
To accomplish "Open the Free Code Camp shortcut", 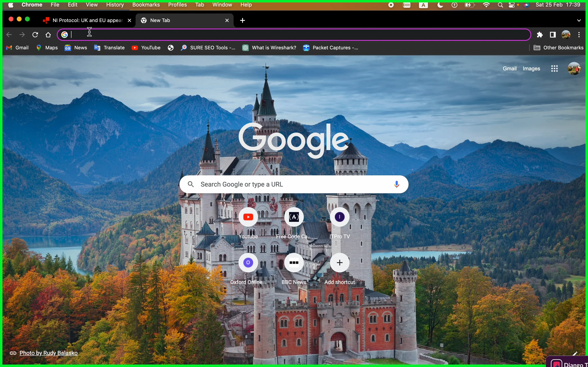I will 294,217.
